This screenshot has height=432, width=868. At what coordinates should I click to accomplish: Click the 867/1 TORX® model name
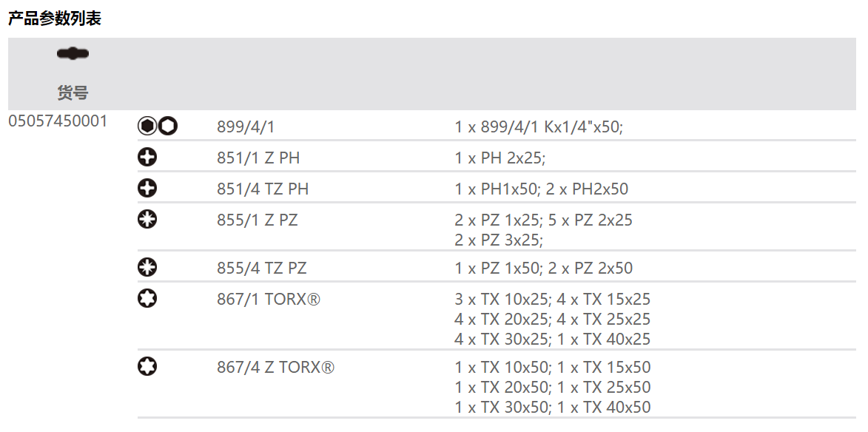pos(269,300)
